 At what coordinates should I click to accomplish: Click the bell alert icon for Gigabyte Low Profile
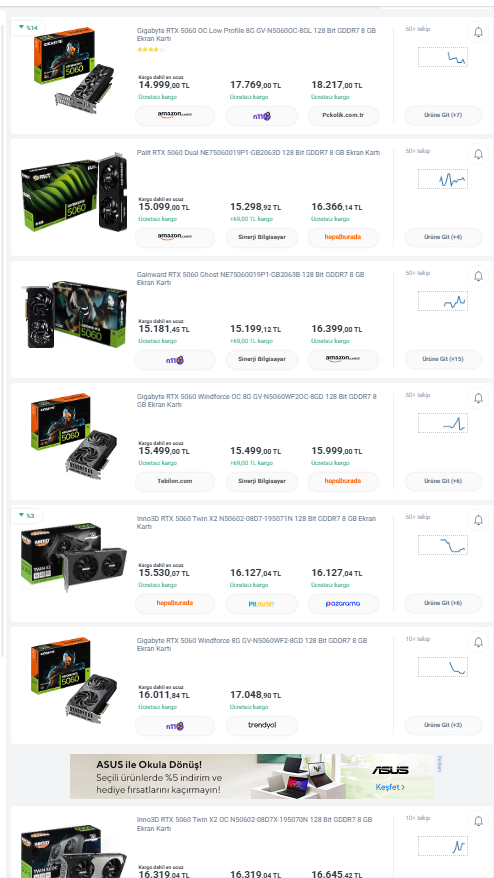click(478, 32)
